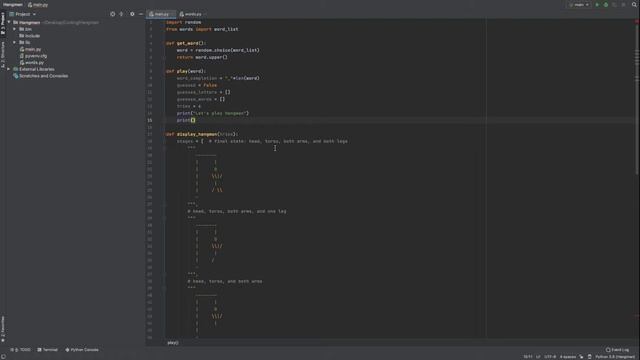
Task: Run the main configuration with the green play icon
Action: point(597,5)
